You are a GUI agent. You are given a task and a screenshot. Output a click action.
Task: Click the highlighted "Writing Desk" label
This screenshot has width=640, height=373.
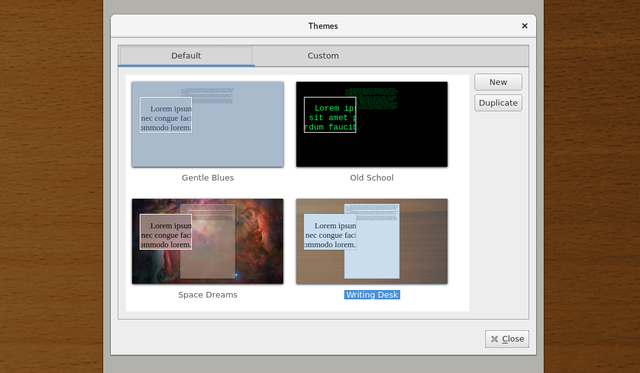[x=372, y=295]
